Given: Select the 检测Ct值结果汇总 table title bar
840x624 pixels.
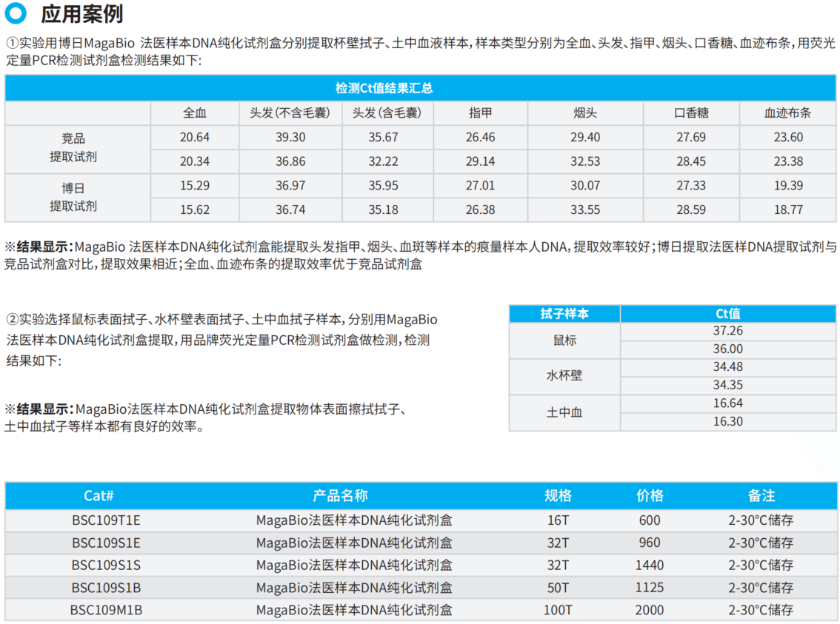Looking at the screenshot, I should click(419, 88).
